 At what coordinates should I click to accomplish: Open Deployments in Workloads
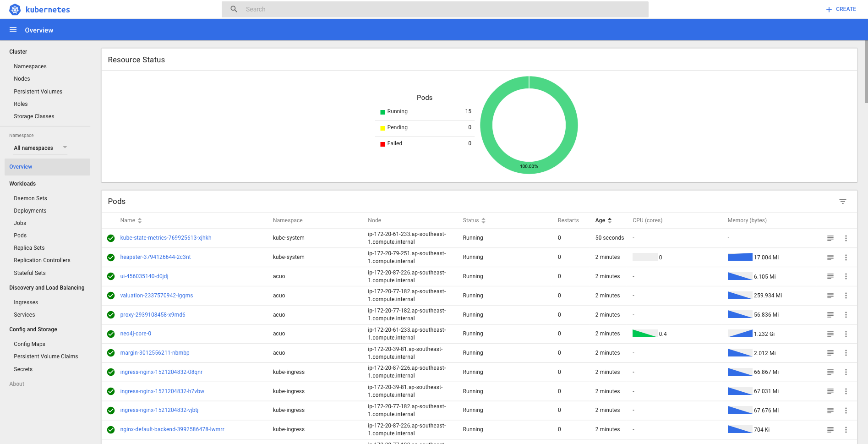[x=30, y=211]
